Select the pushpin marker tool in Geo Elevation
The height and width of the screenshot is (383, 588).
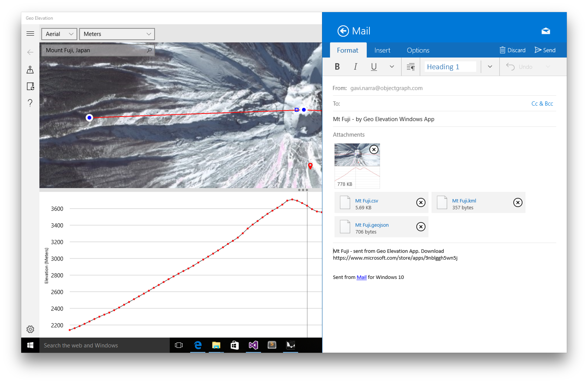30,70
